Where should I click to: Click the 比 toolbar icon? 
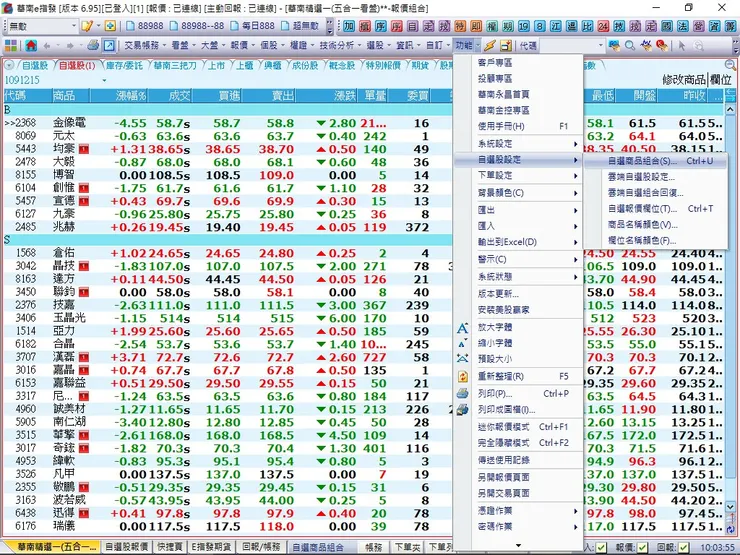point(588,26)
